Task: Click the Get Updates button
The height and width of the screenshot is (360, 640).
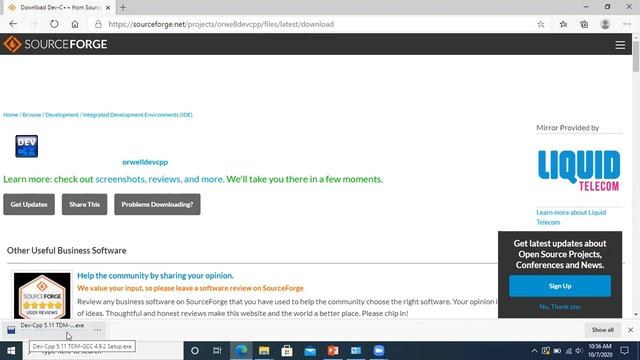Action: click(x=29, y=204)
